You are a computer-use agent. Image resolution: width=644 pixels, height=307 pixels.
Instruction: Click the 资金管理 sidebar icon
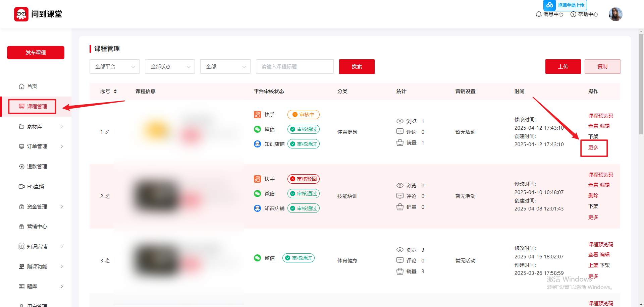21,206
